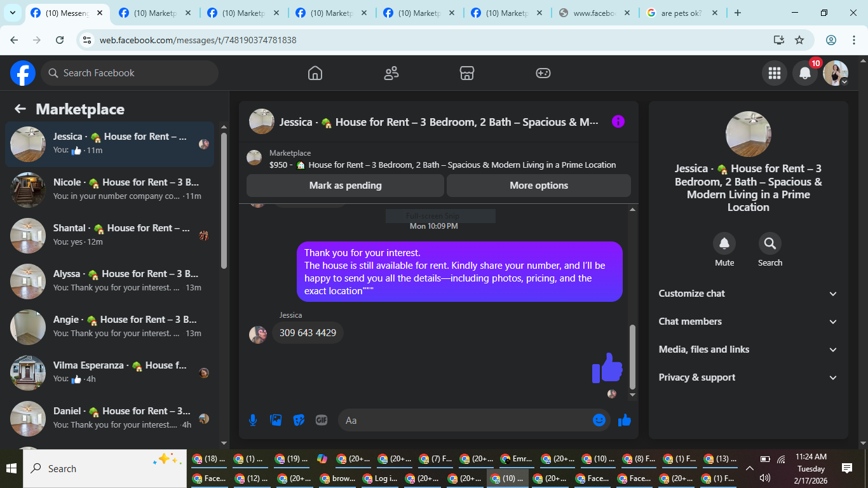Open Jessica's conversation in the list
Image resolution: width=868 pixels, height=488 pixels.
[110, 144]
